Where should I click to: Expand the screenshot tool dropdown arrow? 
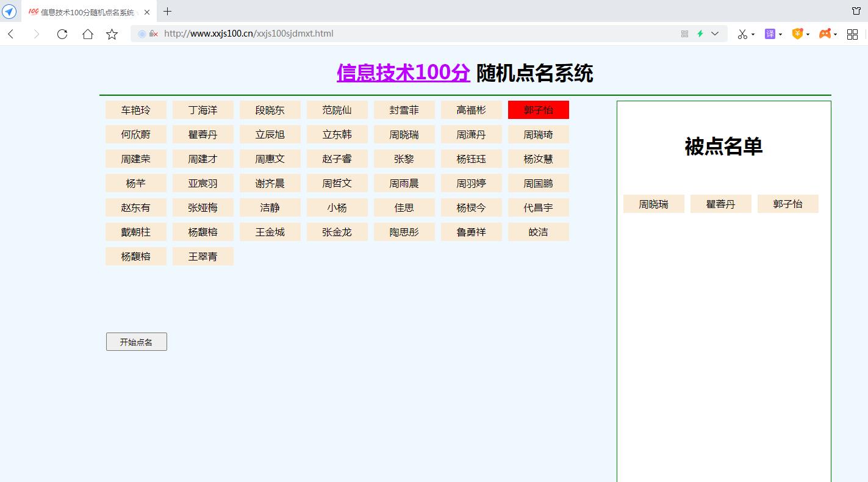click(x=753, y=35)
